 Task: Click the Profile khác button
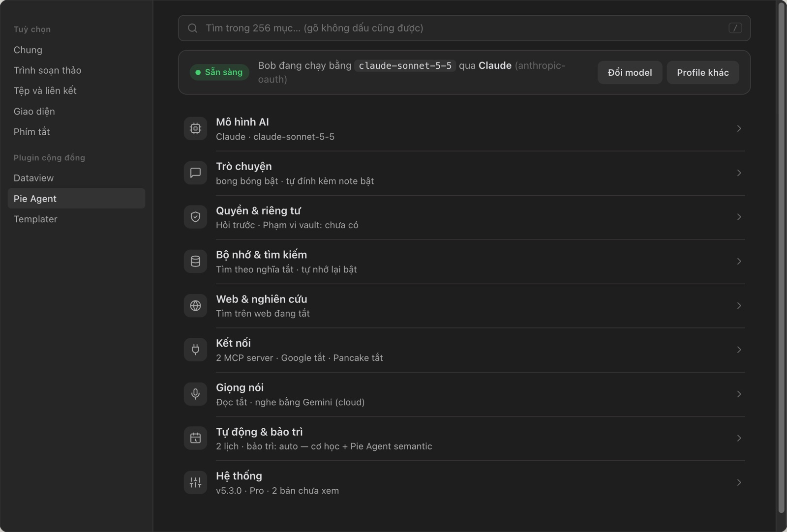coord(702,72)
